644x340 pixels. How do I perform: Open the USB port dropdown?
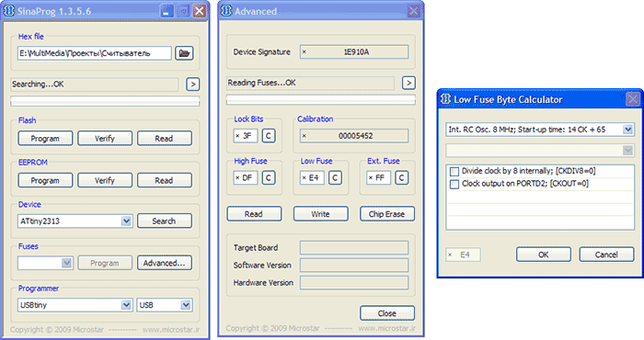click(x=186, y=305)
